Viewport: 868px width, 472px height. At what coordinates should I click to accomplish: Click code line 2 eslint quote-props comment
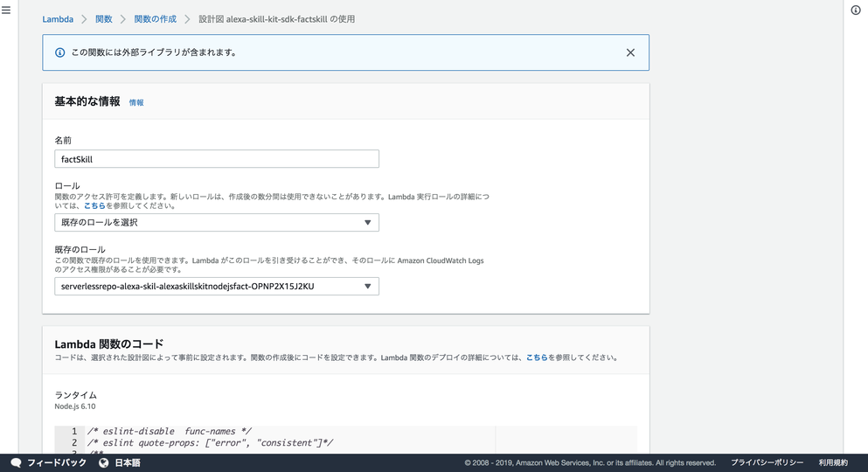(211, 442)
